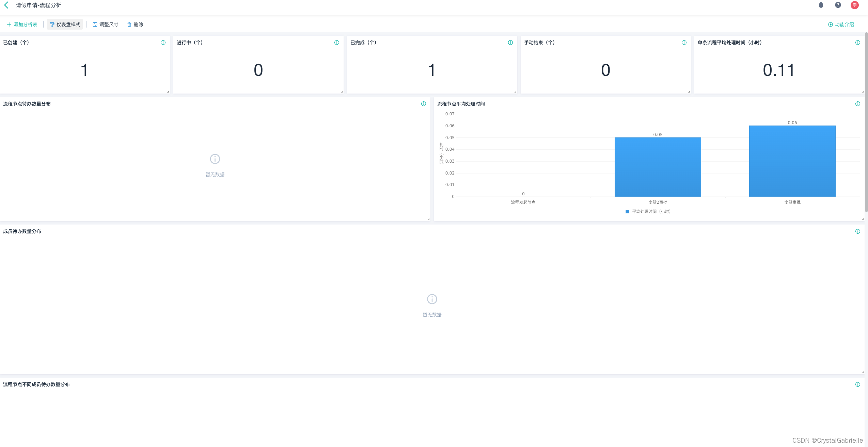Screen dimensions: 868x447
Task: Click info icon on 手动结束 card
Action: tap(684, 43)
